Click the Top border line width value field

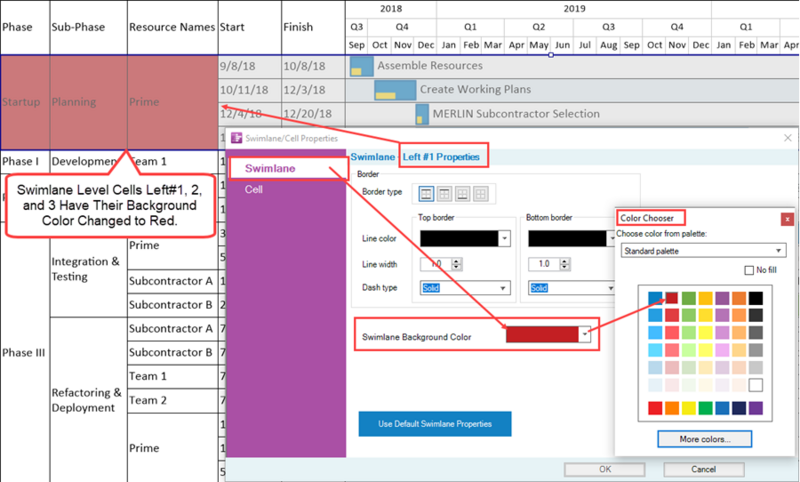tap(436, 264)
